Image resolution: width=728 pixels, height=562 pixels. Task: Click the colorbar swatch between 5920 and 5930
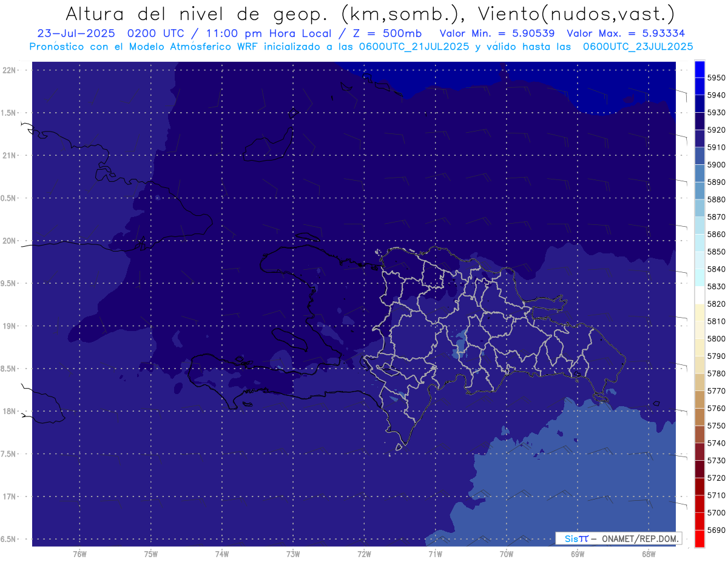tap(699, 121)
